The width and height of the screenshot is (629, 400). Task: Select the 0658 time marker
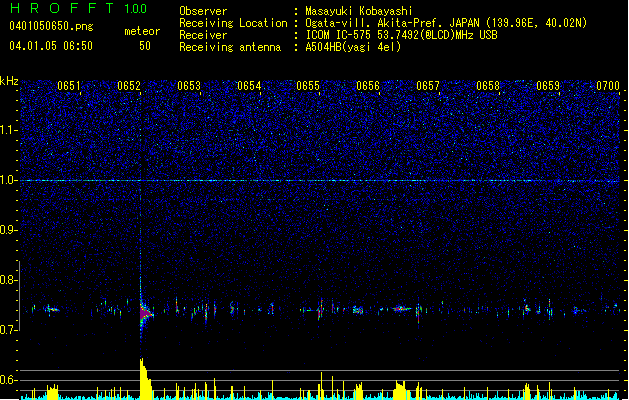pyautogui.click(x=488, y=85)
